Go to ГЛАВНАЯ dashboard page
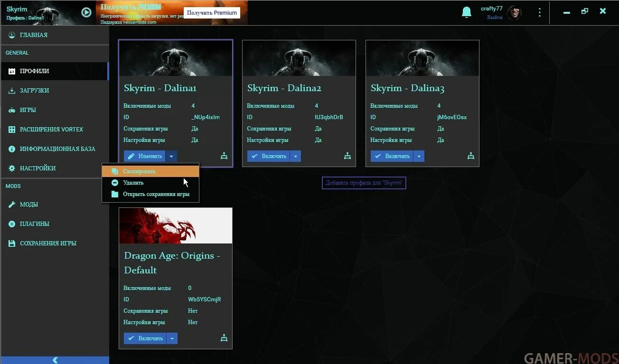 tap(55, 35)
